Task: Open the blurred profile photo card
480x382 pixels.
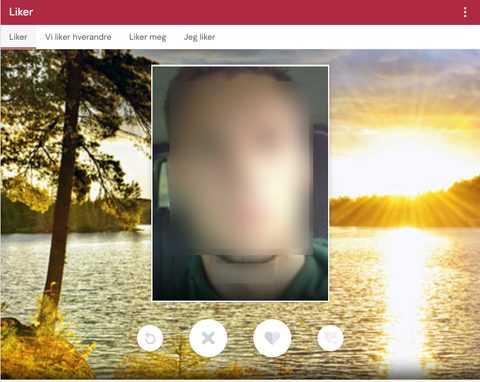Action: pos(240,183)
